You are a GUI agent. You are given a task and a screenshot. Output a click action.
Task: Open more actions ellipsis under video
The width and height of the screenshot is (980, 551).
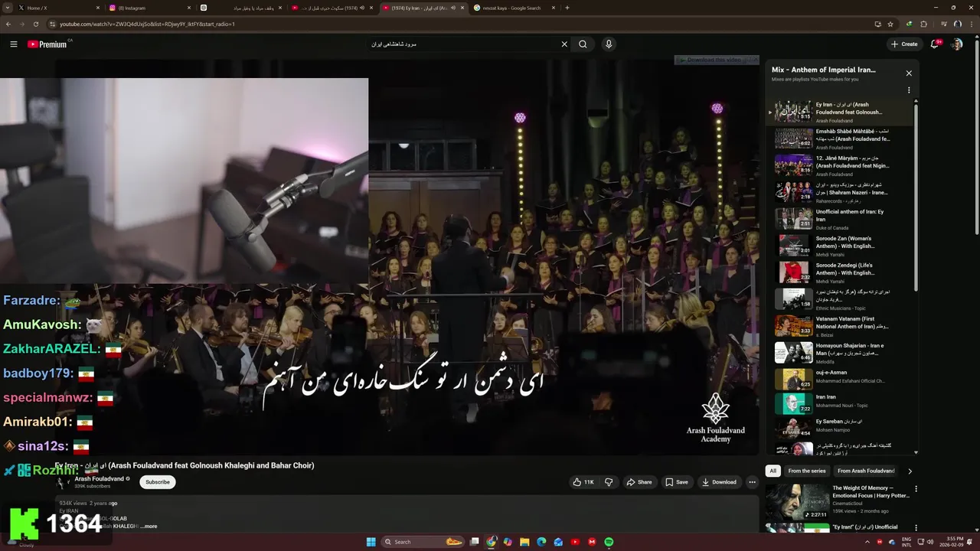click(752, 482)
